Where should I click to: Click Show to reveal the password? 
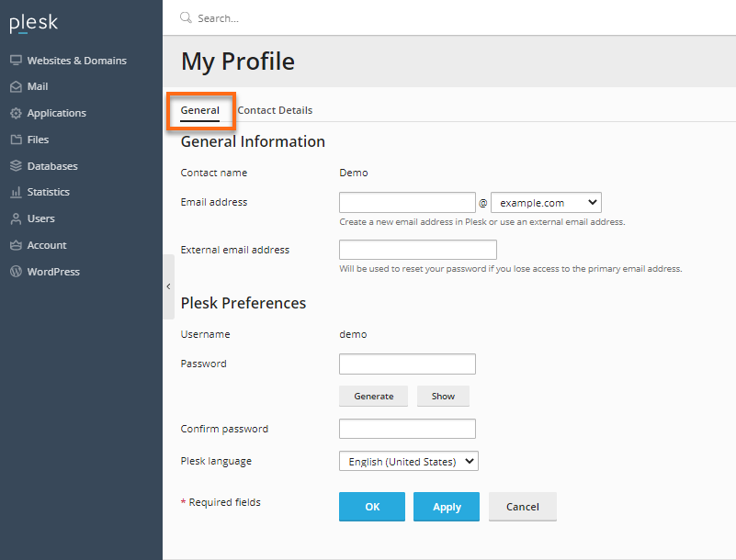[443, 396]
